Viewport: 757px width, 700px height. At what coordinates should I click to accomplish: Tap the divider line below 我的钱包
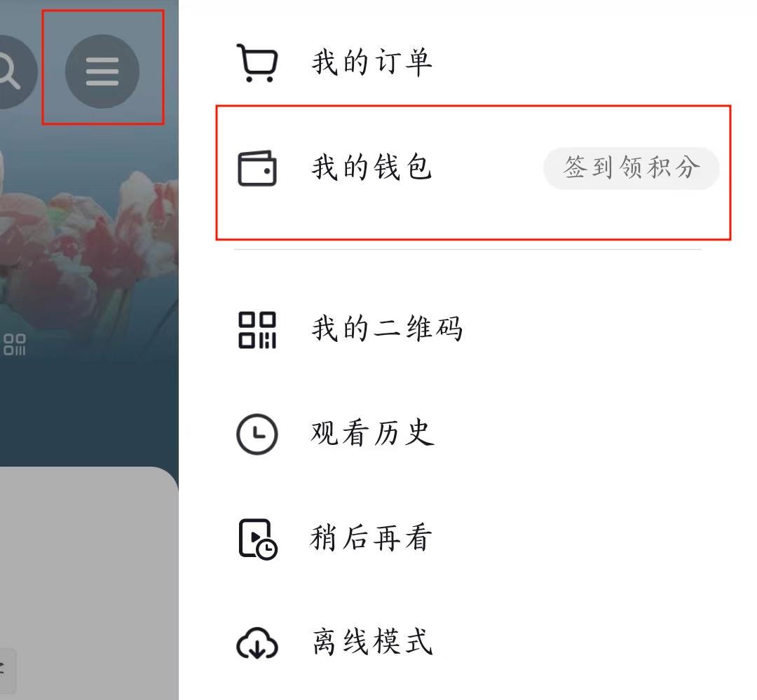pyautogui.click(x=468, y=249)
